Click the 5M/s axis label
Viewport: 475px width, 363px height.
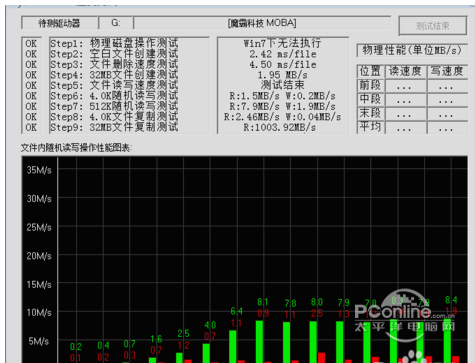(x=39, y=341)
